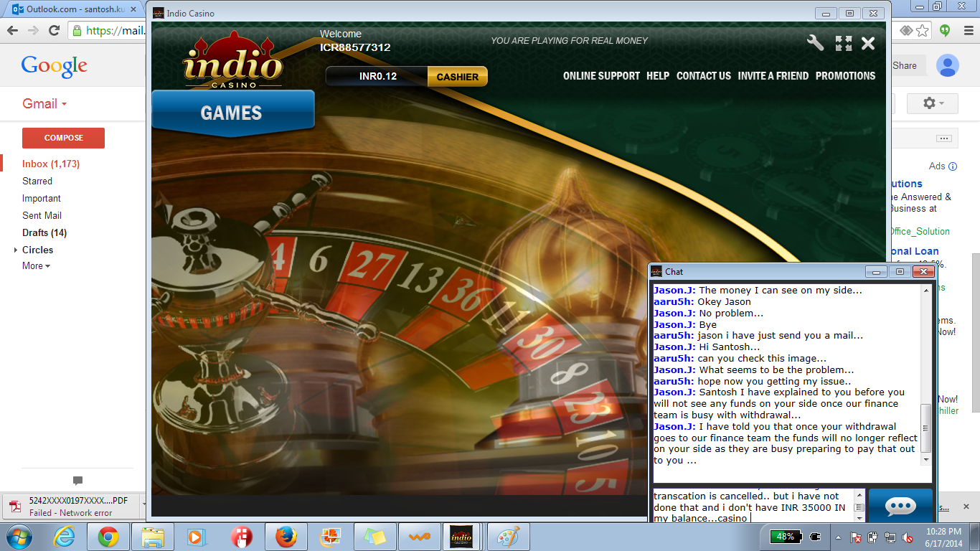Send chat message with speech-bubble button
The width and height of the screenshot is (980, 551).
coord(900,506)
